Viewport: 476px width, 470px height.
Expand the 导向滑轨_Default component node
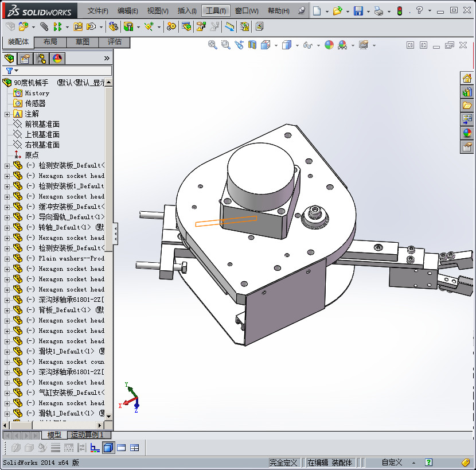click(x=7, y=217)
